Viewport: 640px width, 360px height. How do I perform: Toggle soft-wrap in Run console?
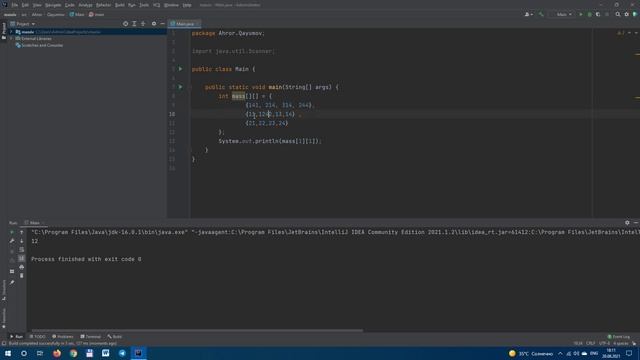click(x=22, y=249)
